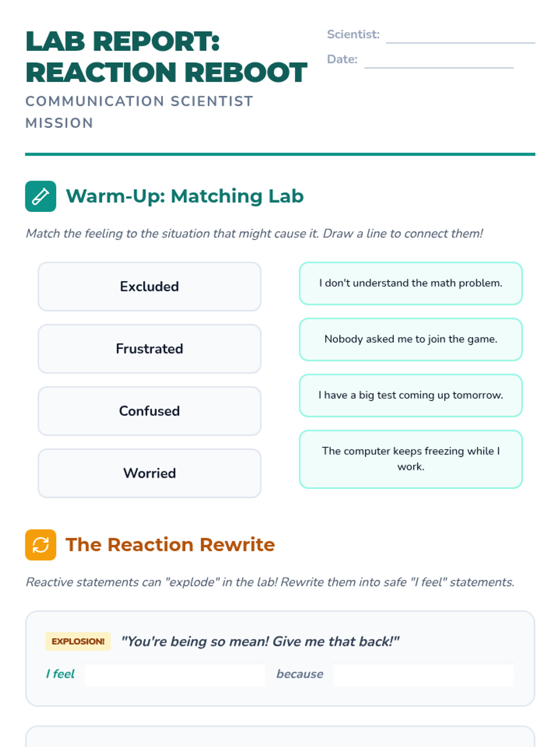Select the Confused feeling card

click(x=149, y=411)
